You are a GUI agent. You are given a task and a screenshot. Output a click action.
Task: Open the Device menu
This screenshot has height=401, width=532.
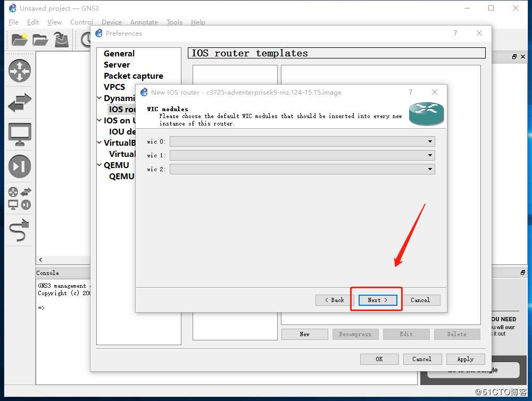[111, 22]
